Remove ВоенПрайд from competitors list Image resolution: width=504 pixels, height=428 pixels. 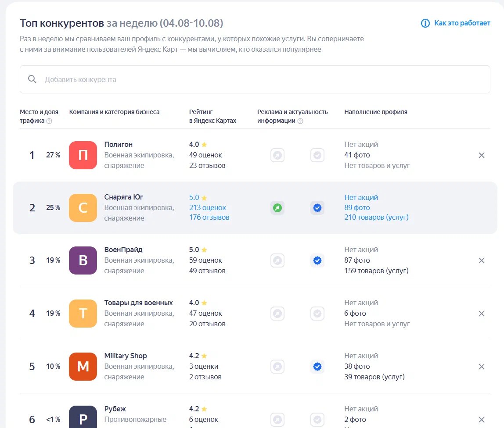click(481, 260)
